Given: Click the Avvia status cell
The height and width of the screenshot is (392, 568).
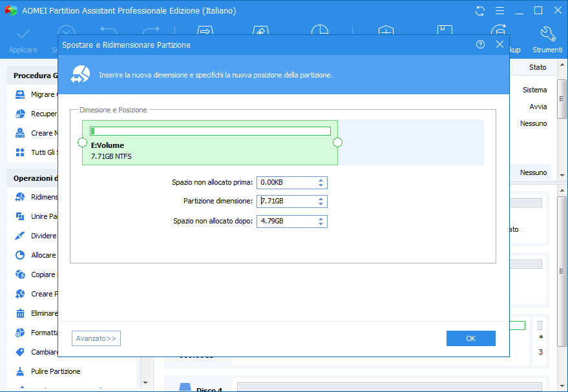Looking at the screenshot, I should click(x=538, y=107).
